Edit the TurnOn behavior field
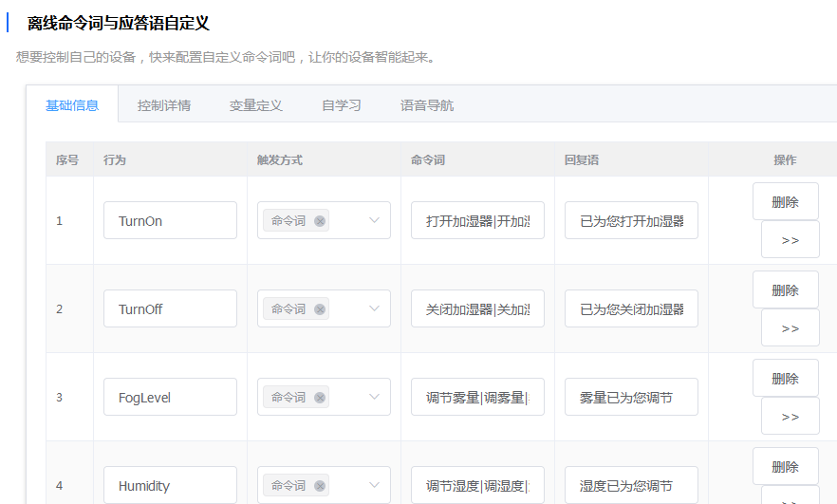The height and width of the screenshot is (504, 837). (170, 220)
